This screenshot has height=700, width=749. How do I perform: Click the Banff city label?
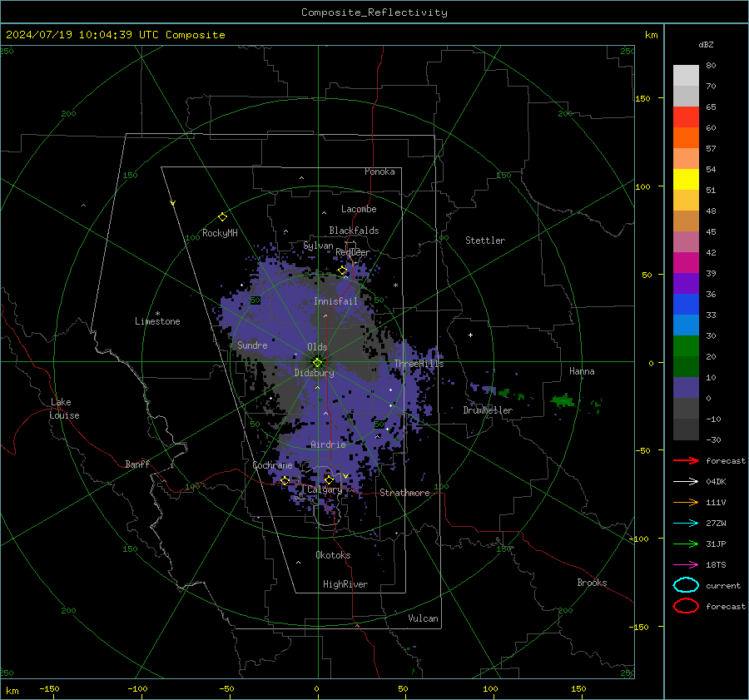(x=137, y=464)
